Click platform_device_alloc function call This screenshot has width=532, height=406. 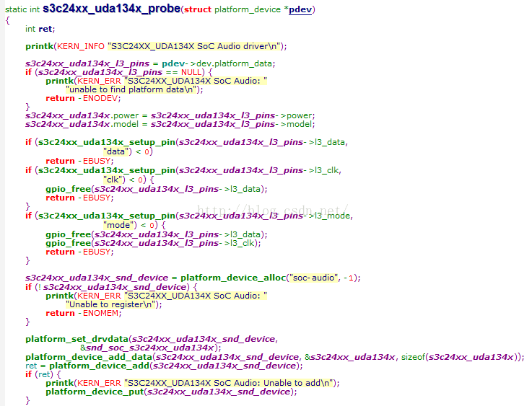pos(233,278)
